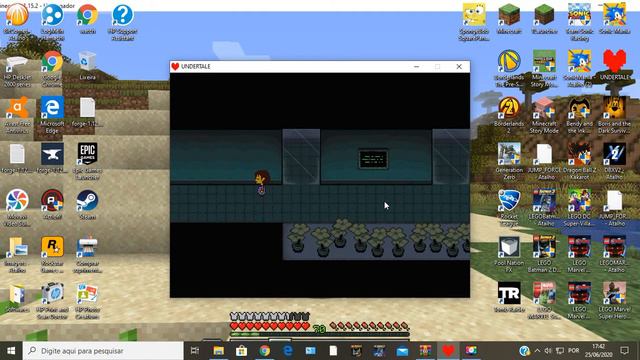Open Chrome from the taskbar

(264, 351)
